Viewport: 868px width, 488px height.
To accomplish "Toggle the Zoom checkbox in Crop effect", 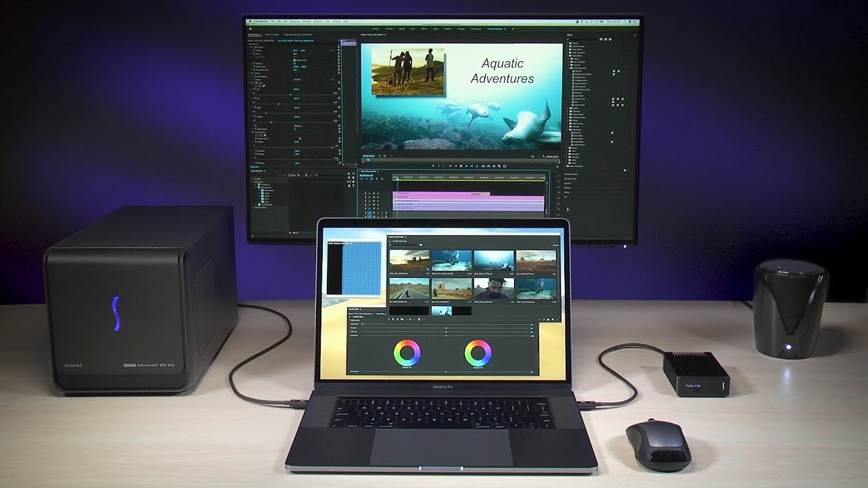I will 295,126.
